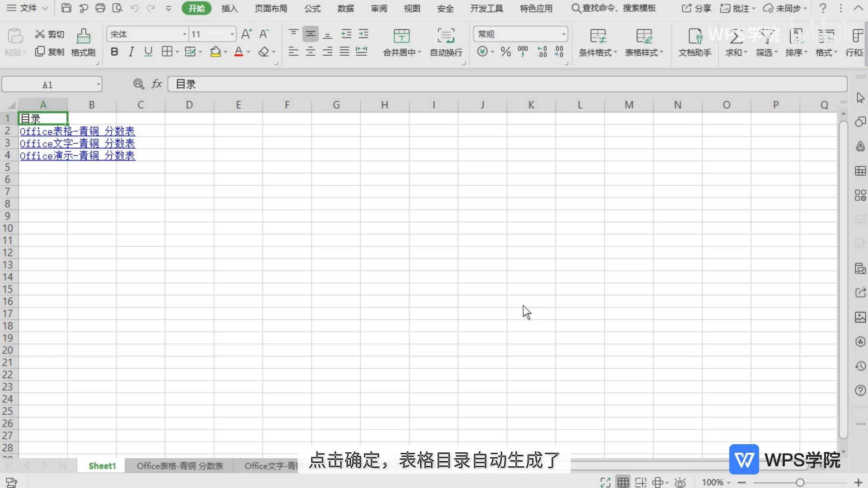Image resolution: width=868 pixels, height=488 pixels.
Task: Open Document Assistant (文档助手)
Action: [x=695, y=43]
